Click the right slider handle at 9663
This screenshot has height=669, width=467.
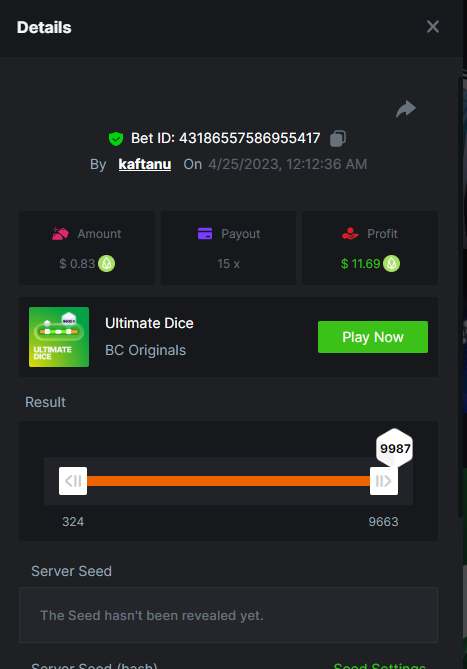tap(384, 481)
